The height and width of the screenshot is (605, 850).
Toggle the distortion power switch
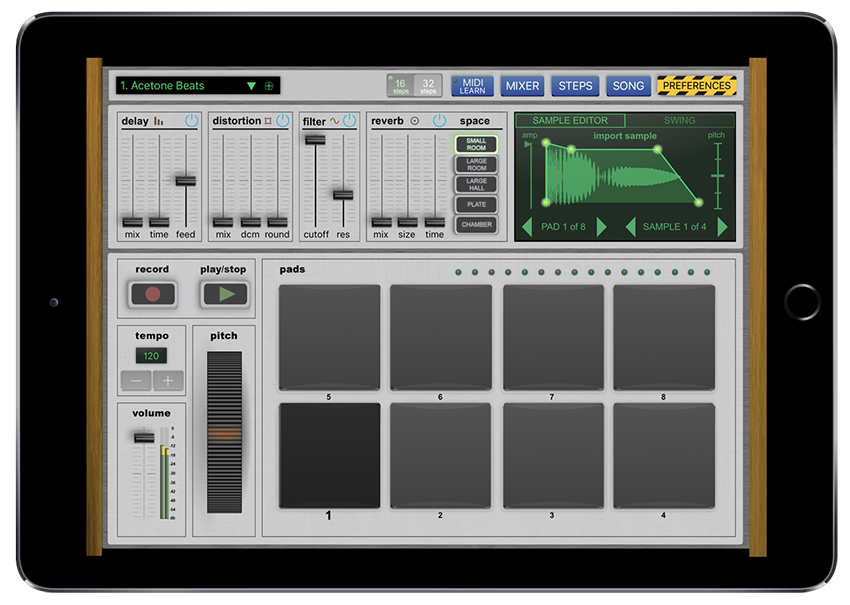pos(283,121)
